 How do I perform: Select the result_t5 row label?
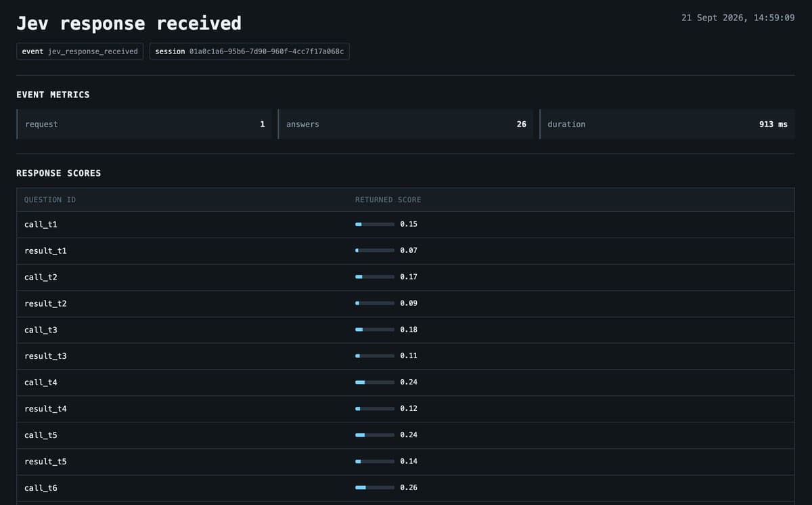tap(45, 462)
